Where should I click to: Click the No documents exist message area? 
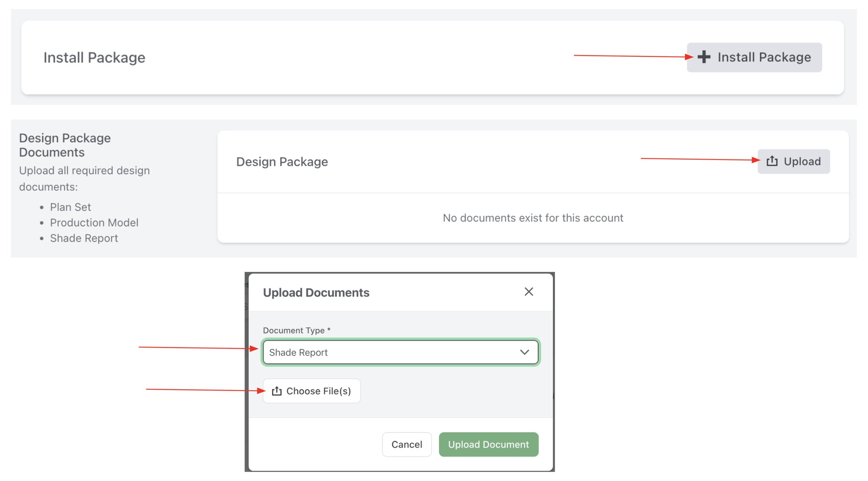pyautogui.click(x=532, y=218)
